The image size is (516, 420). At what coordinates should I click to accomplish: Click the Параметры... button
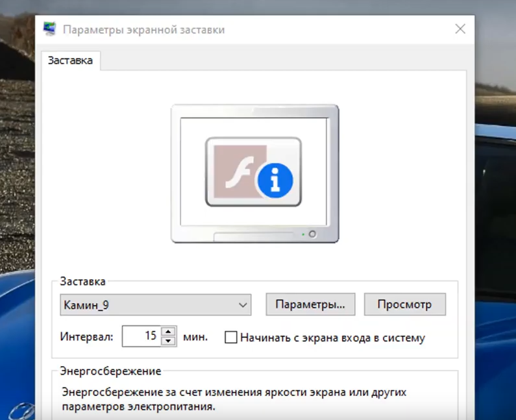coord(310,304)
